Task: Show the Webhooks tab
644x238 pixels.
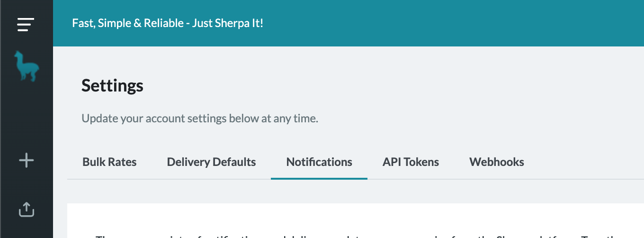Action: (497, 162)
